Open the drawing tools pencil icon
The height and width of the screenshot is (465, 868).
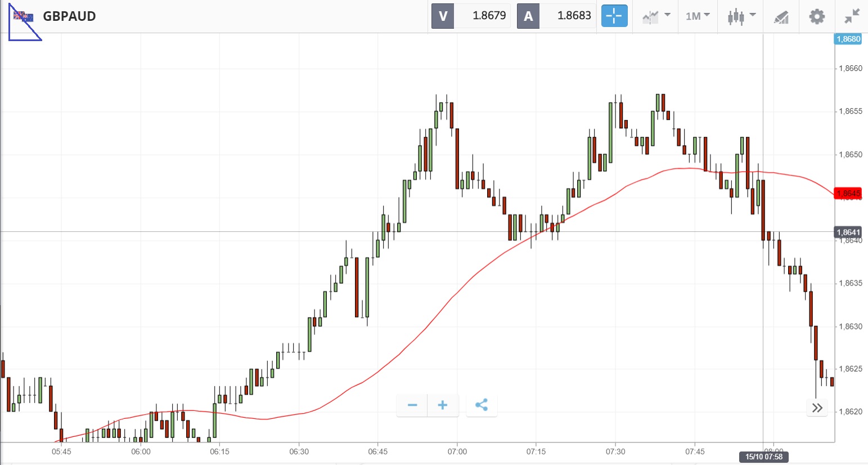(781, 16)
